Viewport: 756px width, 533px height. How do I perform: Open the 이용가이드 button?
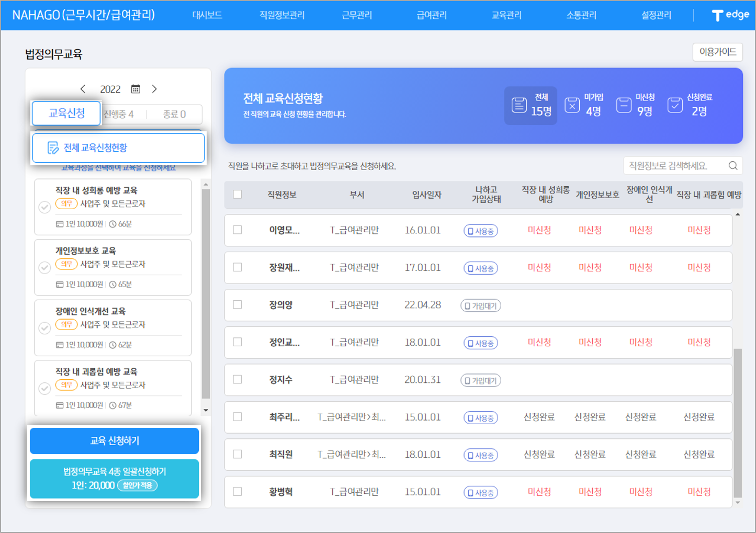click(x=718, y=52)
